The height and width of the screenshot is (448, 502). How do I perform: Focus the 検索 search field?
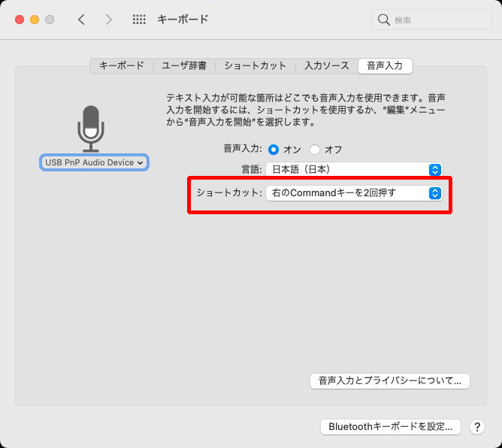pos(431,20)
